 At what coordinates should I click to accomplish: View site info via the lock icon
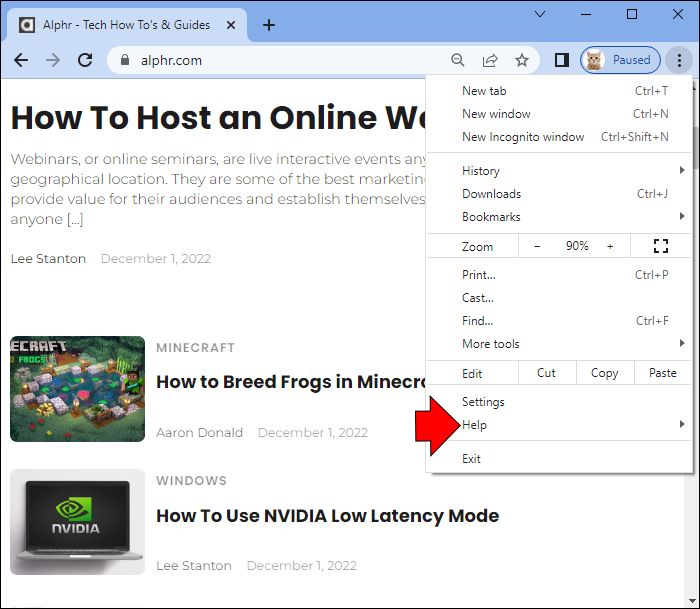[125, 60]
